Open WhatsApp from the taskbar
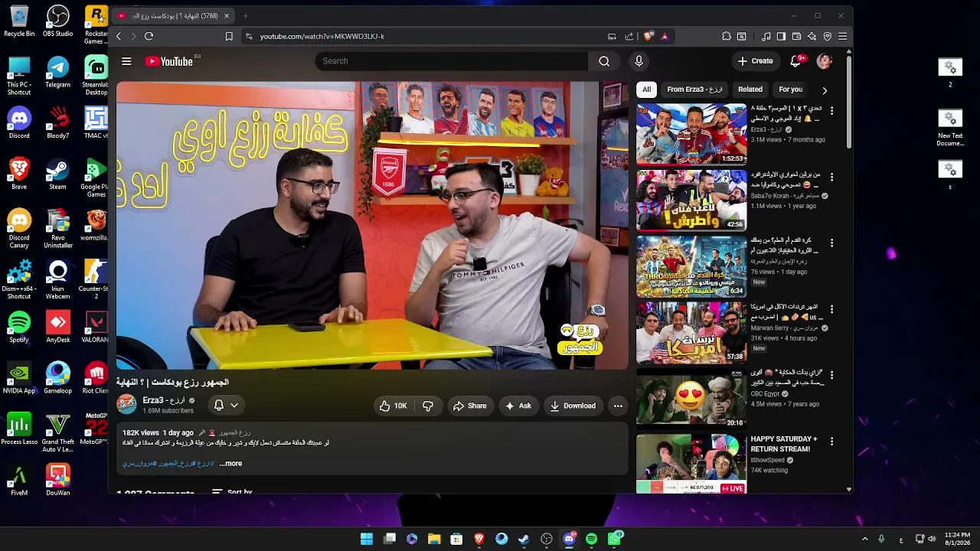The height and width of the screenshot is (551, 980). [615, 539]
